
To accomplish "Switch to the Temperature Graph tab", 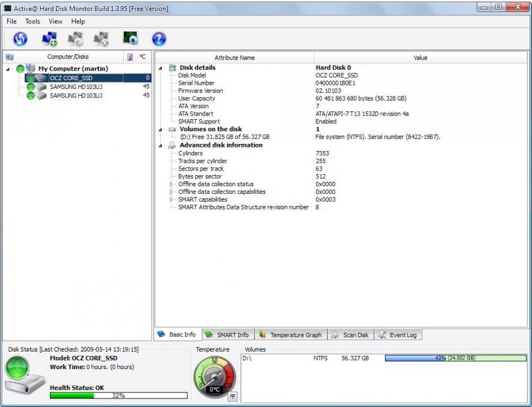I will (290, 335).
